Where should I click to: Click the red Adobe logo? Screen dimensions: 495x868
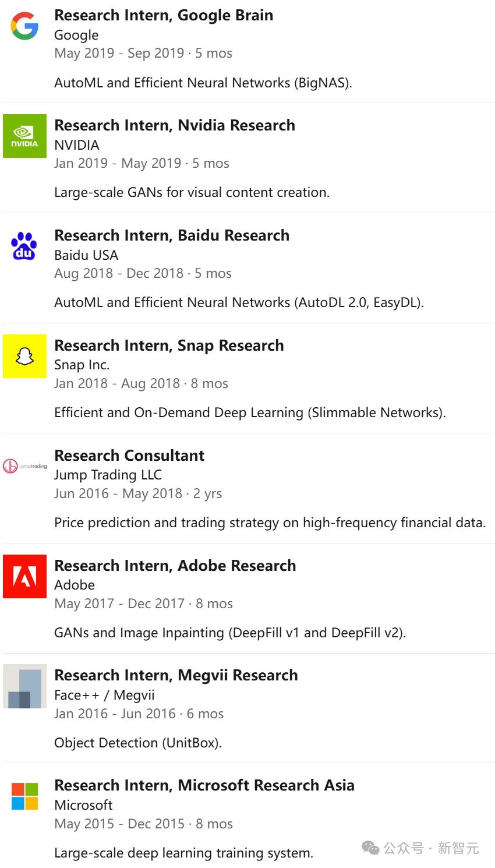(24, 576)
